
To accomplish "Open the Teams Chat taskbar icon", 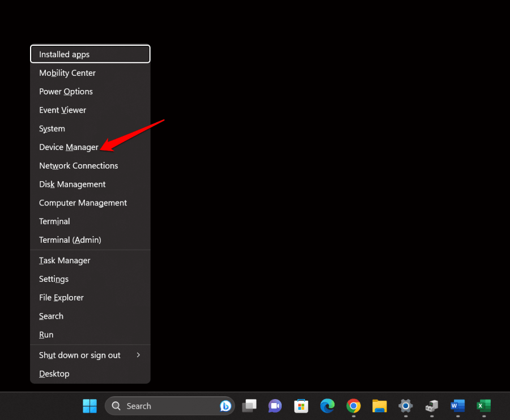I will pyautogui.click(x=275, y=406).
